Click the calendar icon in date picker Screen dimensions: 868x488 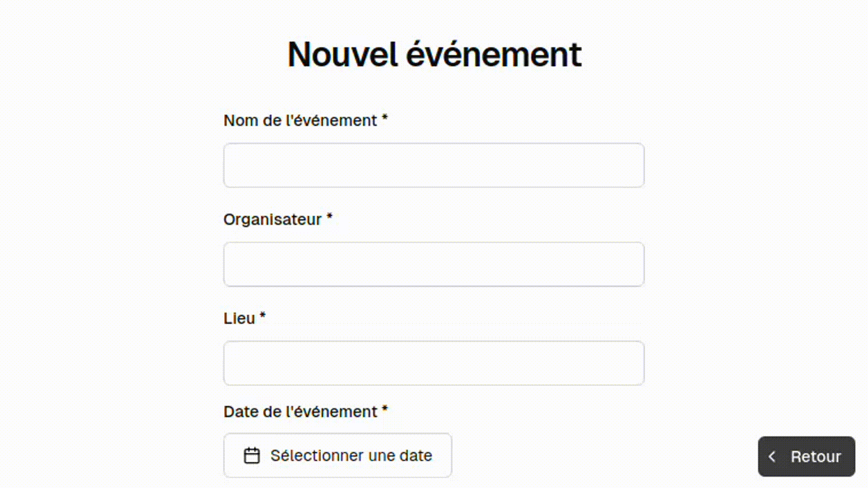[252, 455]
